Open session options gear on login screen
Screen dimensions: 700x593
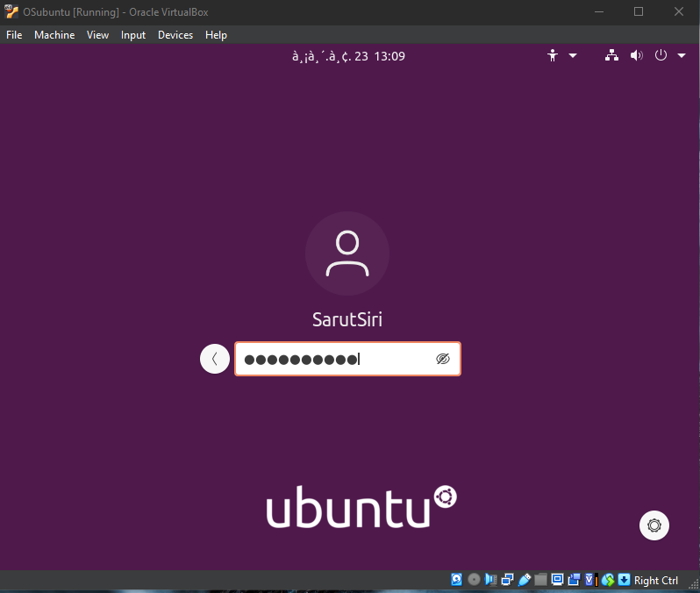coord(654,525)
